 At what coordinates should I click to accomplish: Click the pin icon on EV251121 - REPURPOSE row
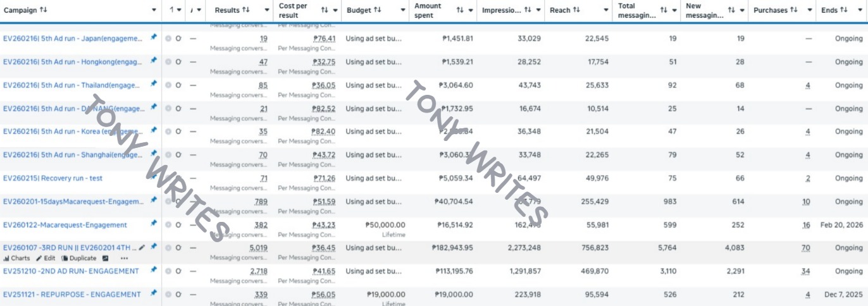(154, 293)
